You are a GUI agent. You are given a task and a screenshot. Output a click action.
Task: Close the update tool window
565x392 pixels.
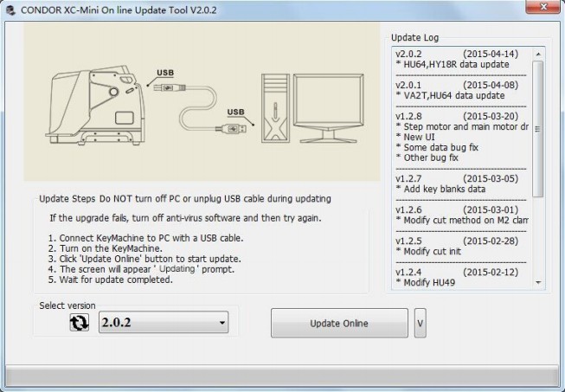[x=544, y=6]
